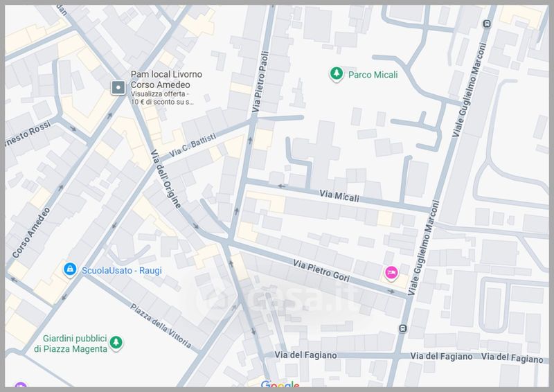The height and width of the screenshot is (392, 554).
Task: Open the ScuolaUsato - Raugi shopping pin
Action: pos(69,269)
